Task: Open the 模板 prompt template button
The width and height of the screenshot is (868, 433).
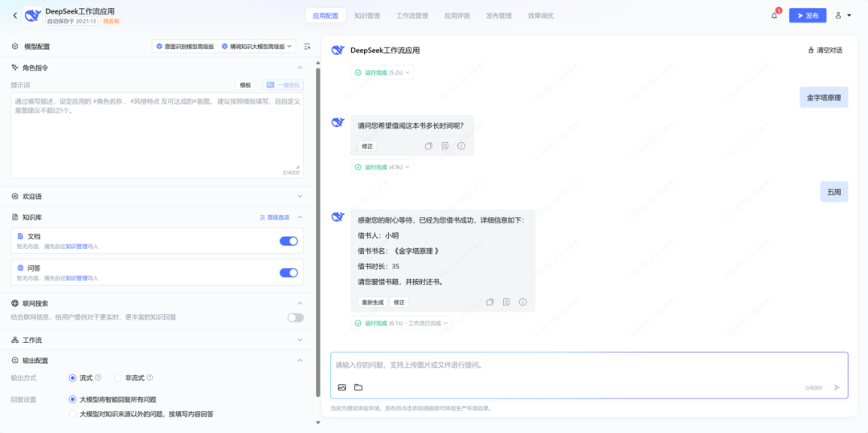Action: (x=245, y=85)
